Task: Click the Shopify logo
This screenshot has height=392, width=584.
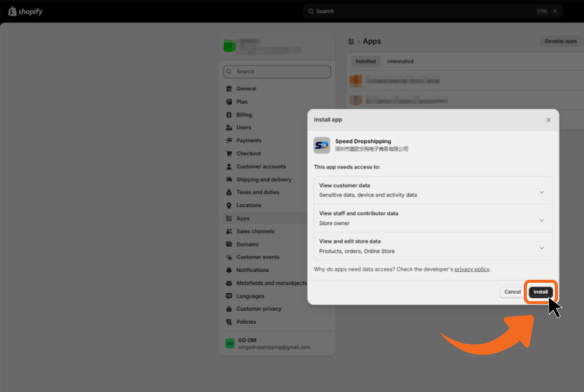Action: pyautogui.click(x=26, y=11)
